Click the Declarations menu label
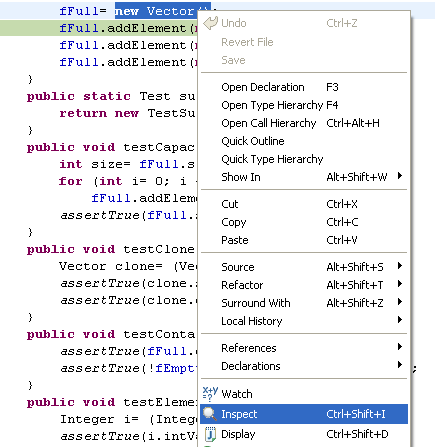 pos(251,366)
